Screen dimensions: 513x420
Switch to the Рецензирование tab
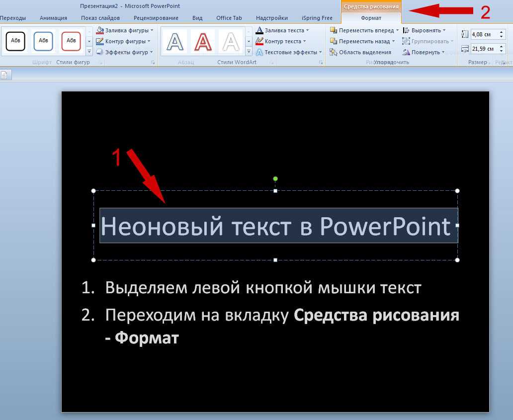pyautogui.click(x=156, y=18)
